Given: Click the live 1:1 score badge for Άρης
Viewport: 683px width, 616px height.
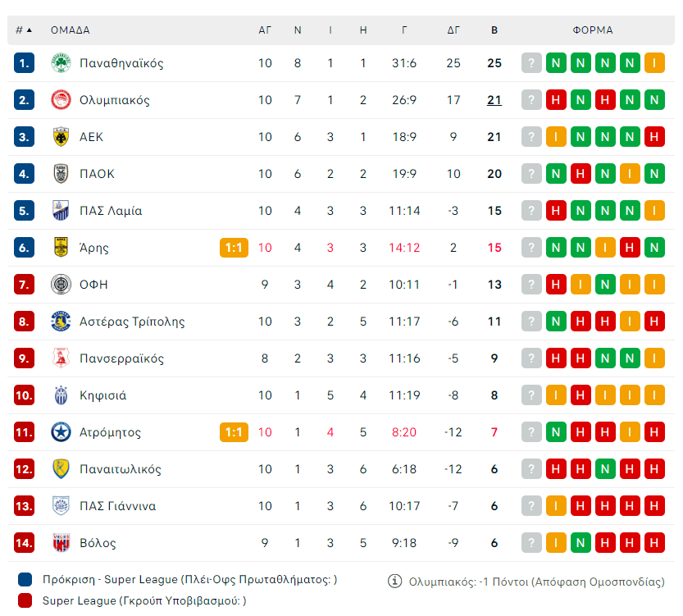Looking at the screenshot, I should point(234,248).
